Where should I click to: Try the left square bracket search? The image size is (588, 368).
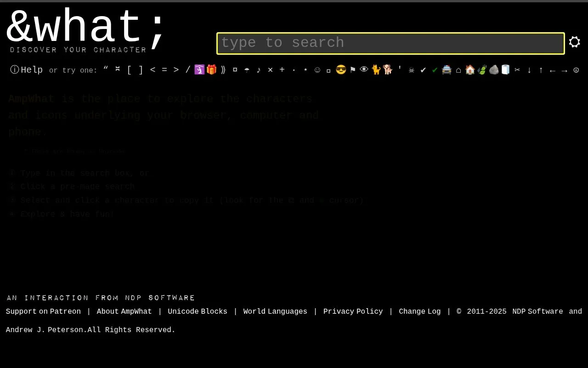129,70
